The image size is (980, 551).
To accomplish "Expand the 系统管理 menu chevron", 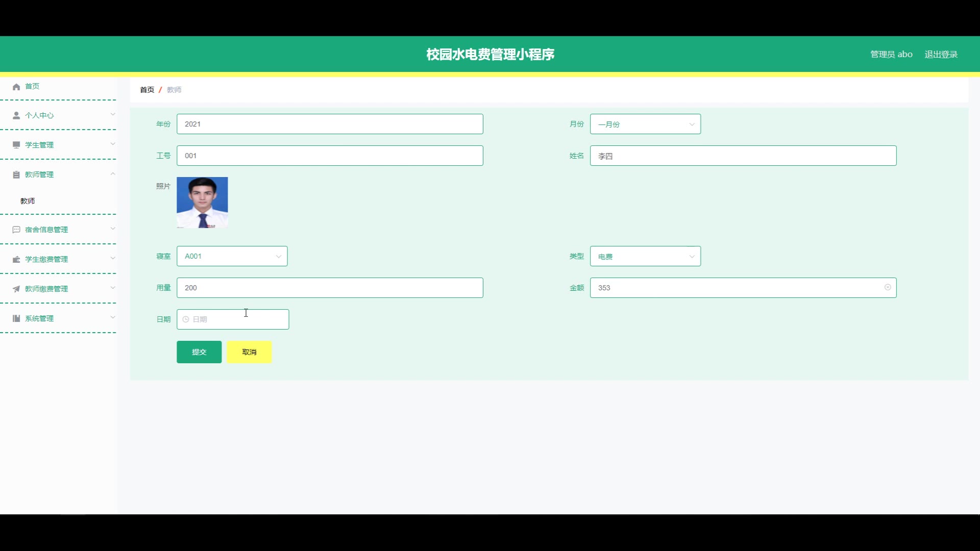I will click(x=113, y=317).
